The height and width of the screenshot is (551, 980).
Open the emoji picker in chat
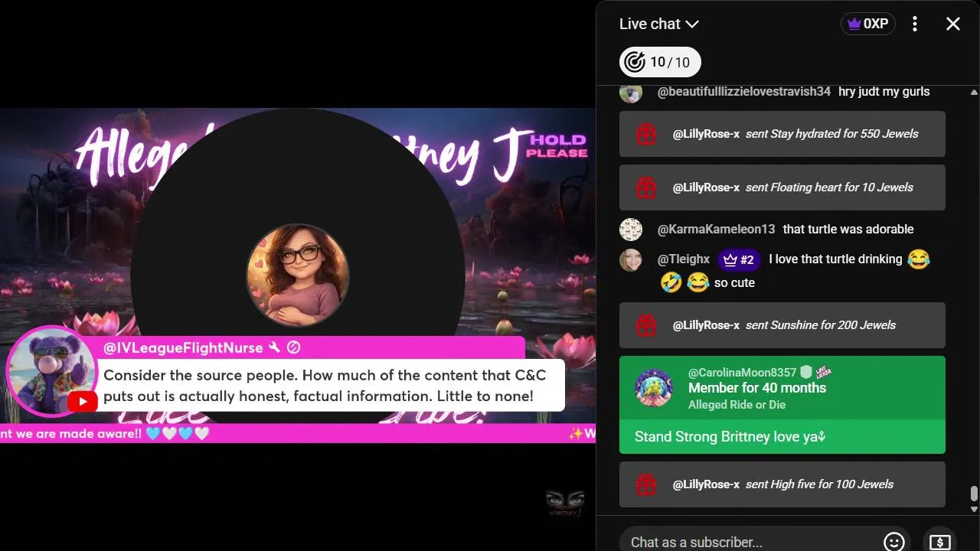pyautogui.click(x=893, y=542)
